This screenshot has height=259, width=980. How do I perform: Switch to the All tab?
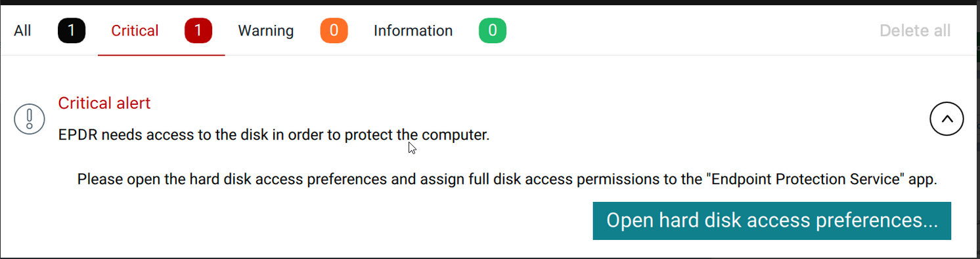22,31
